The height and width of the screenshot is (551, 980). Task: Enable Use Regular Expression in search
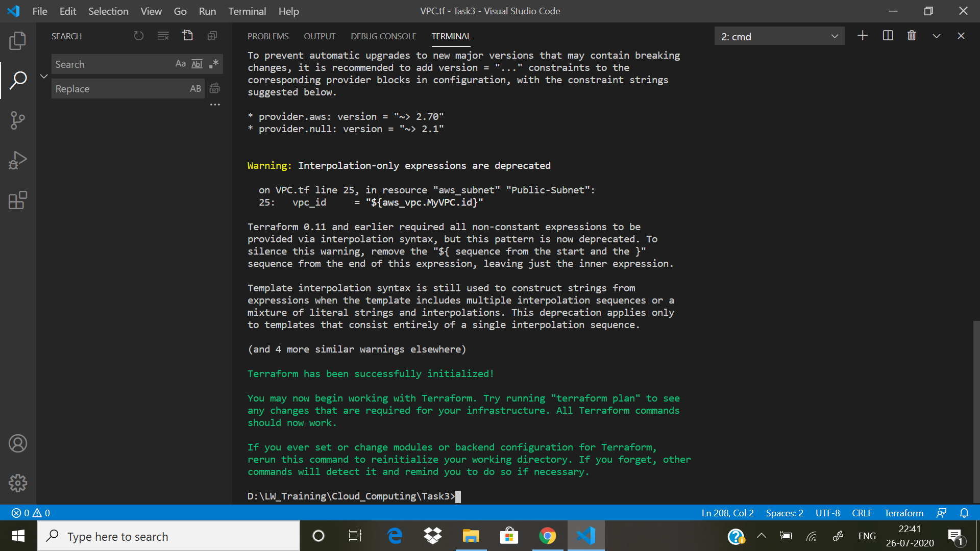[214, 64]
